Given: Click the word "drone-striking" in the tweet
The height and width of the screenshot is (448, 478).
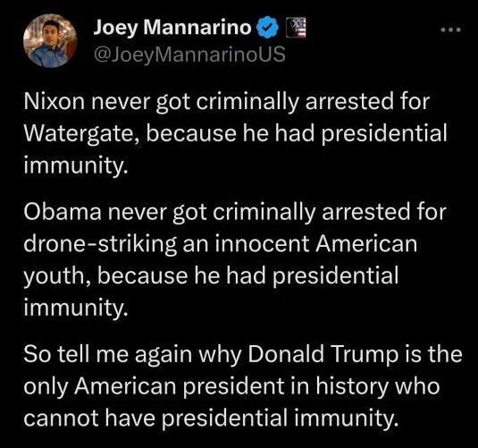Looking at the screenshot, I should pos(100,244).
